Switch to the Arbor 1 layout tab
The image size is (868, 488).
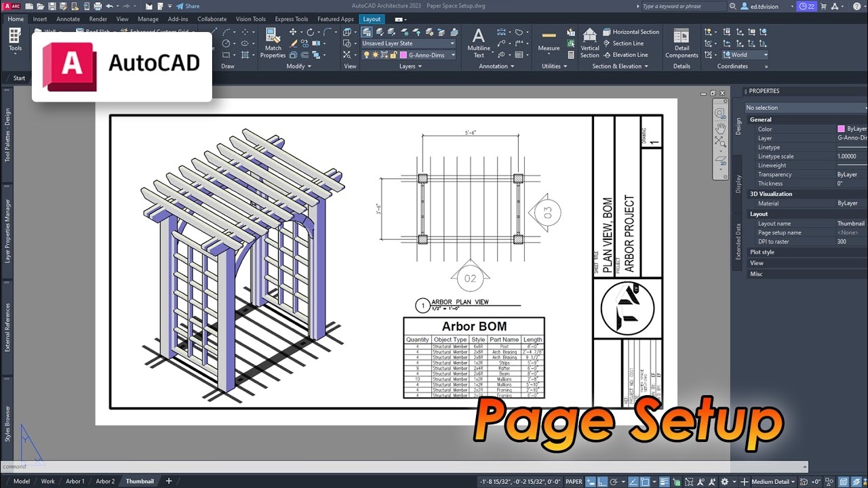75,481
